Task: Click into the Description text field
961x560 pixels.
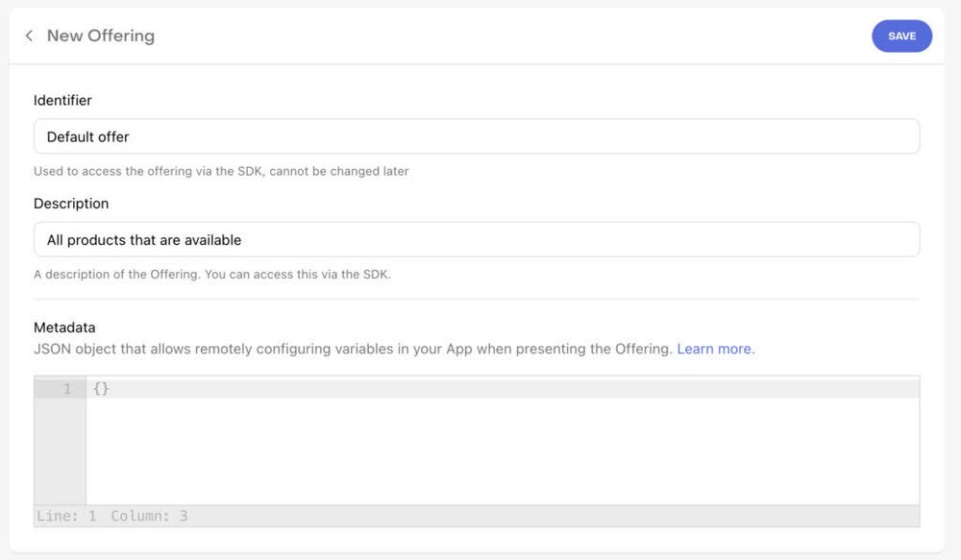Action: point(476,239)
